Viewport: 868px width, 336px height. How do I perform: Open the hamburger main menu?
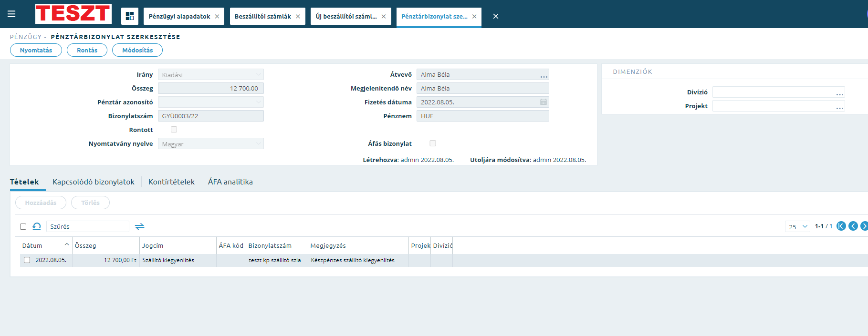11,14
